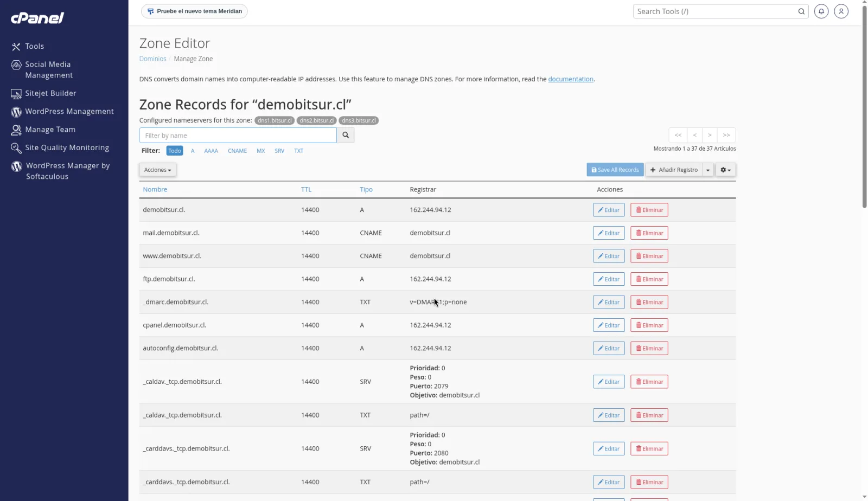The image size is (868, 501).
Task: Go to last page of records
Action: point(726,135)
